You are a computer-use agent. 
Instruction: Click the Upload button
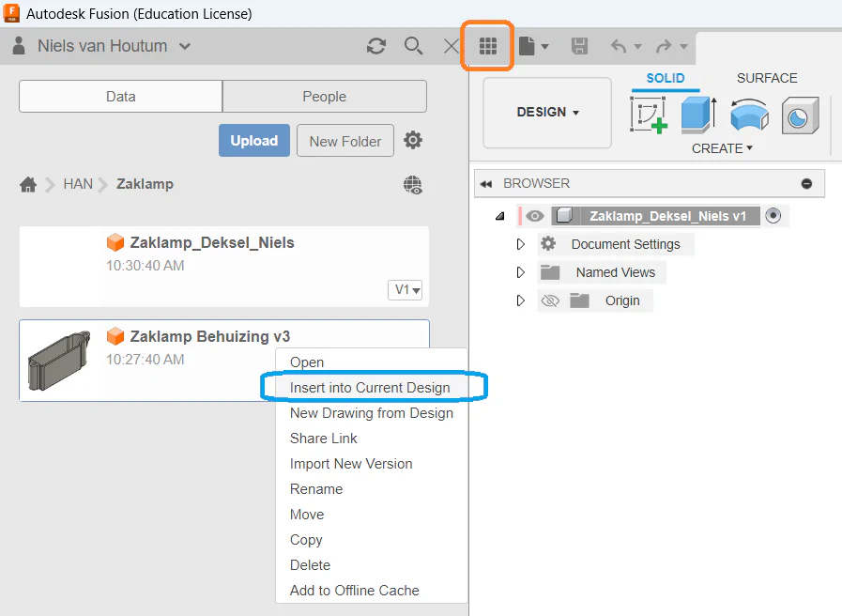pyautogui.click(x=254, y=141)
